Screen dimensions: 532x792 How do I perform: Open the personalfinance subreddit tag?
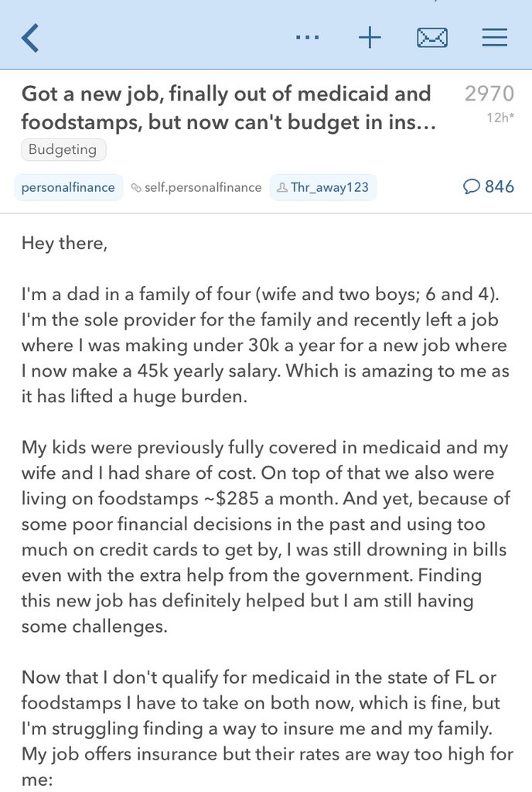coord(68,187)
